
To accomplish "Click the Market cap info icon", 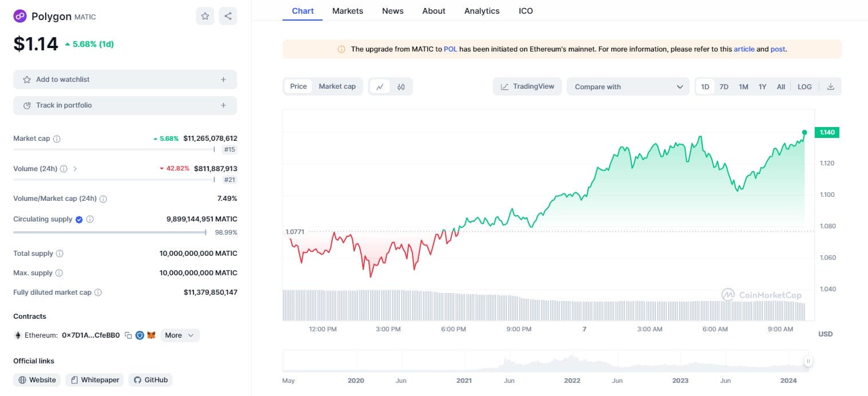I will pos(57,138).
